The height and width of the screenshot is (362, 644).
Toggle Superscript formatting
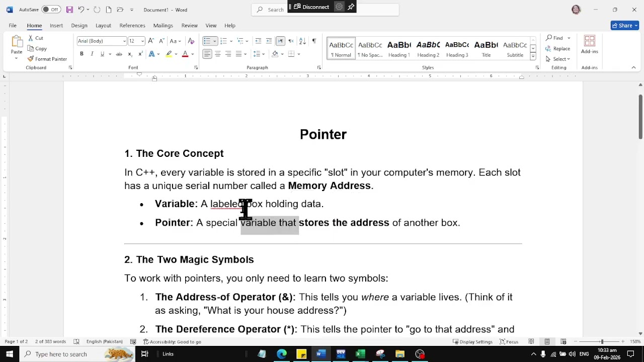click(140, 54)
